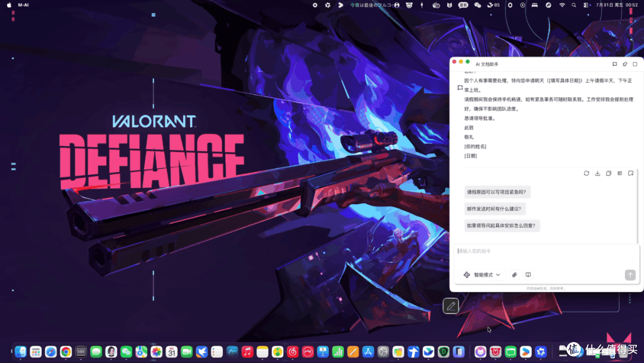Click the arrow-box icon ending the response actions
Image resolution: width=644 pixels, height=363 pixels.
631,174
